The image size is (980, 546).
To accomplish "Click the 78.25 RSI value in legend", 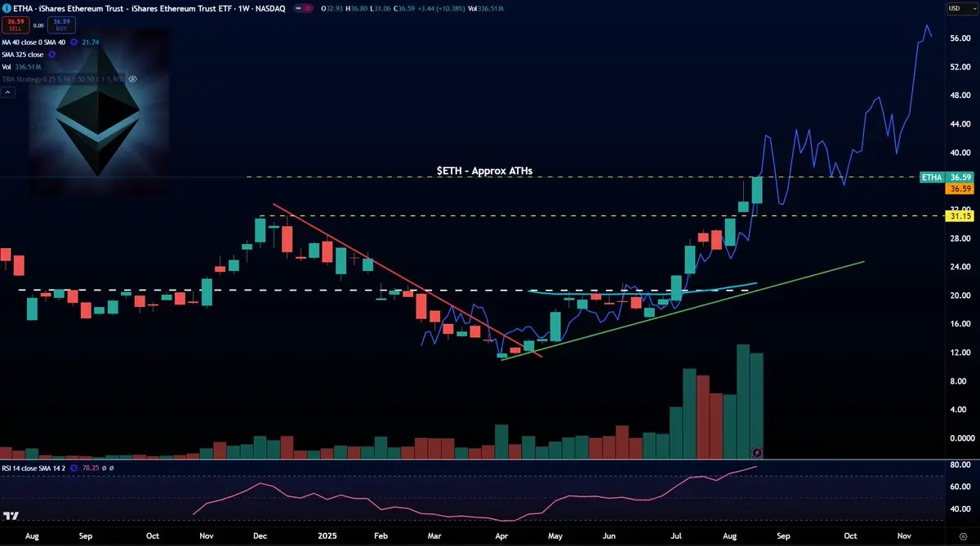I will [x=91, y=468].
